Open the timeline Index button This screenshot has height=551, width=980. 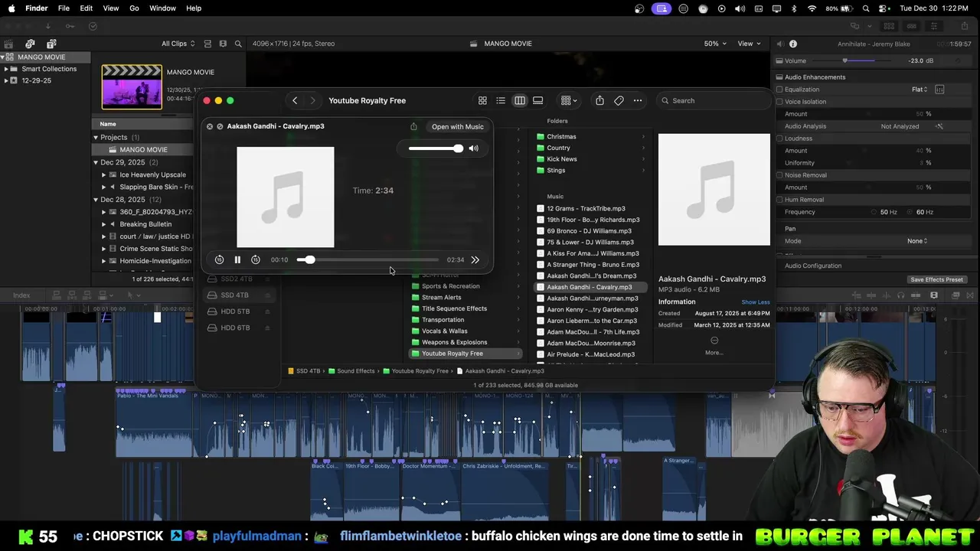coord(21,295)
